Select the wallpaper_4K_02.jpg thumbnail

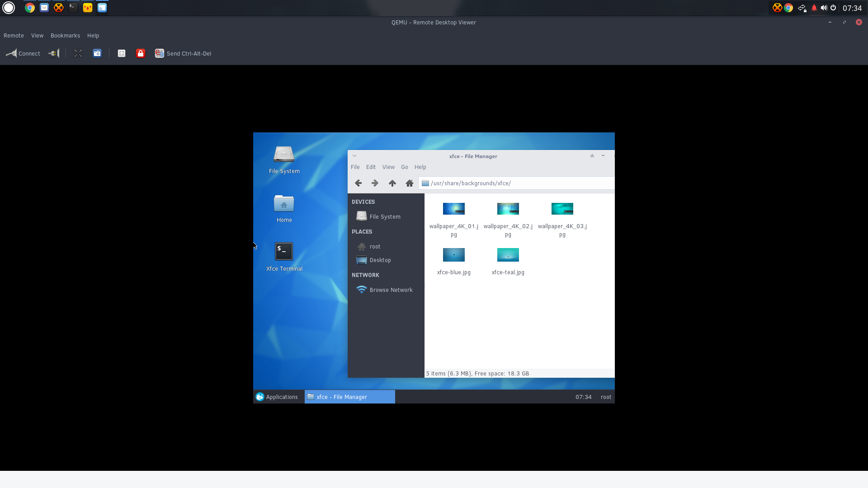[508, 209]
